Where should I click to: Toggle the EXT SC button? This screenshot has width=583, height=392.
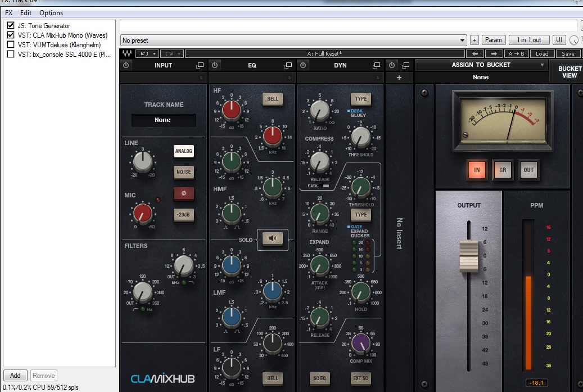[361, 379]
